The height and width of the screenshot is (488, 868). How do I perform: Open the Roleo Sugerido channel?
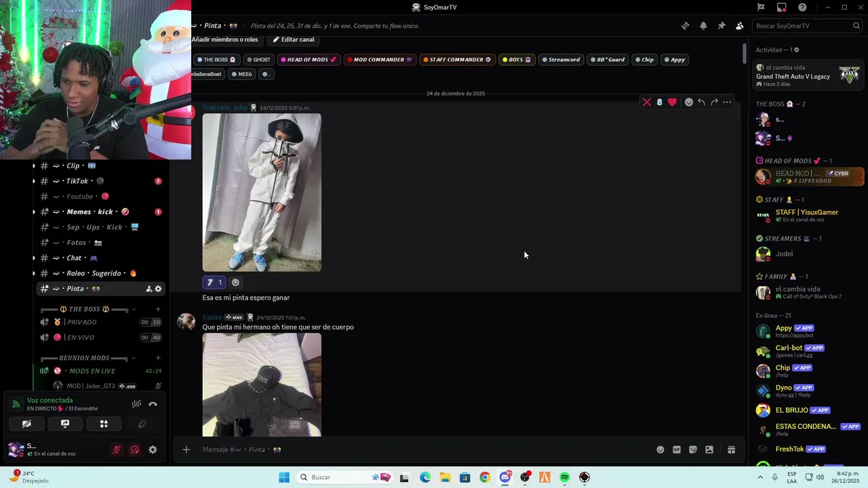pyautogui.click(x=102, y=273)
